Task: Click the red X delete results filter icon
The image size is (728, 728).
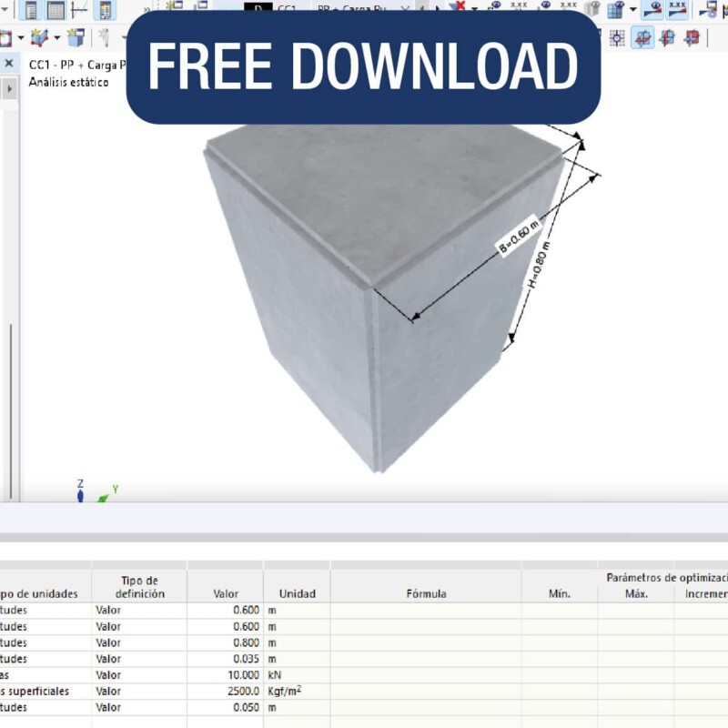Action: coord(458,7)
